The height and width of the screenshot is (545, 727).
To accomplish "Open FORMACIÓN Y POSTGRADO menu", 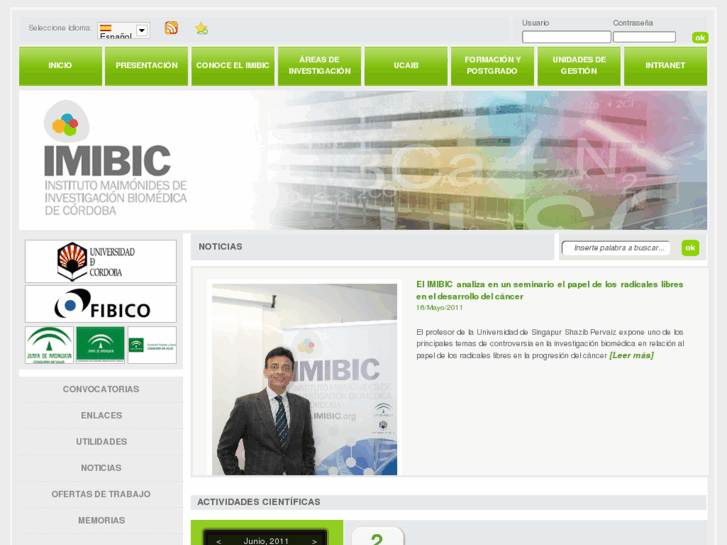I will pos(492,66).
